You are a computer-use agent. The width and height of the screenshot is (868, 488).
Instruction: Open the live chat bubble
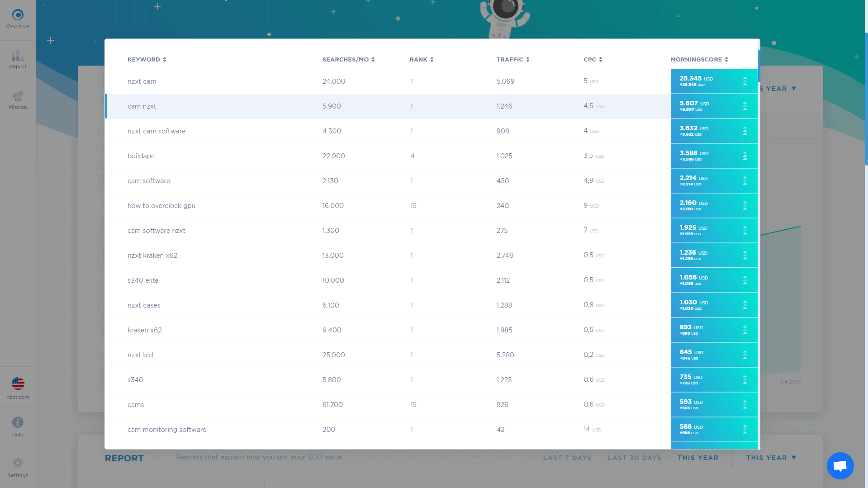click(840, 465)
